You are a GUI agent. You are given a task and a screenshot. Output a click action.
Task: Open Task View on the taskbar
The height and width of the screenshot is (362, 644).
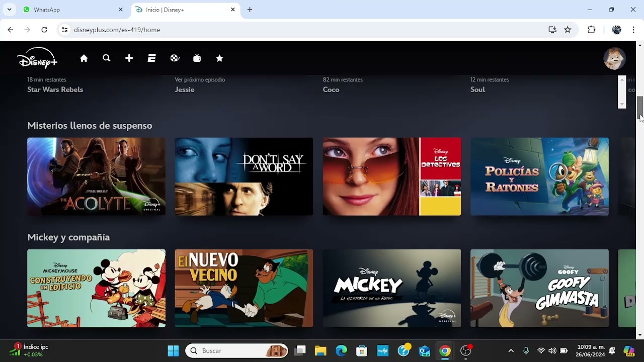pyautogui.click(x=300, y=350)
